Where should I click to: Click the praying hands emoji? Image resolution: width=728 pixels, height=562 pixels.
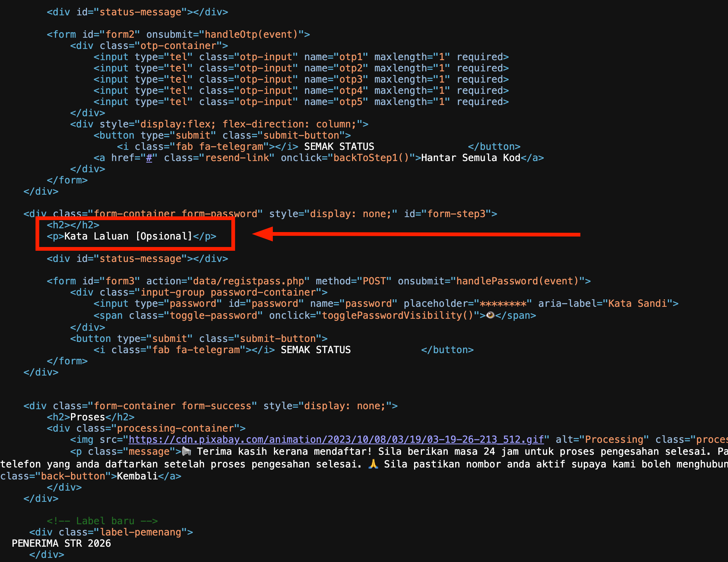coord(373,464)
